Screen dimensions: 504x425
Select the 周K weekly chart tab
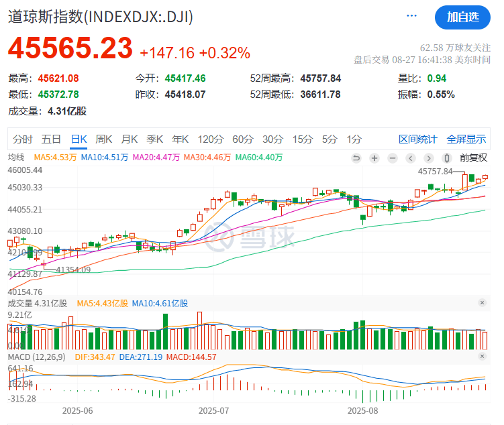coord(104,139)
